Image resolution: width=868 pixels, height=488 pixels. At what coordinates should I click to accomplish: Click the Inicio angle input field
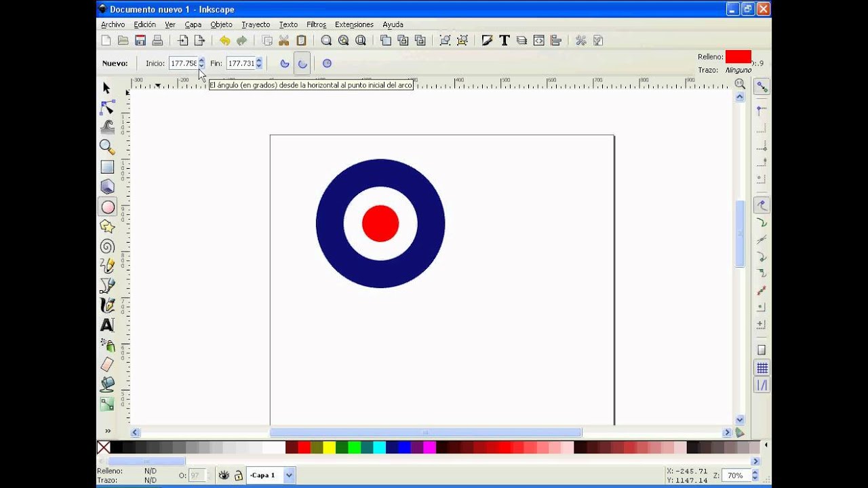pos(183,63)
